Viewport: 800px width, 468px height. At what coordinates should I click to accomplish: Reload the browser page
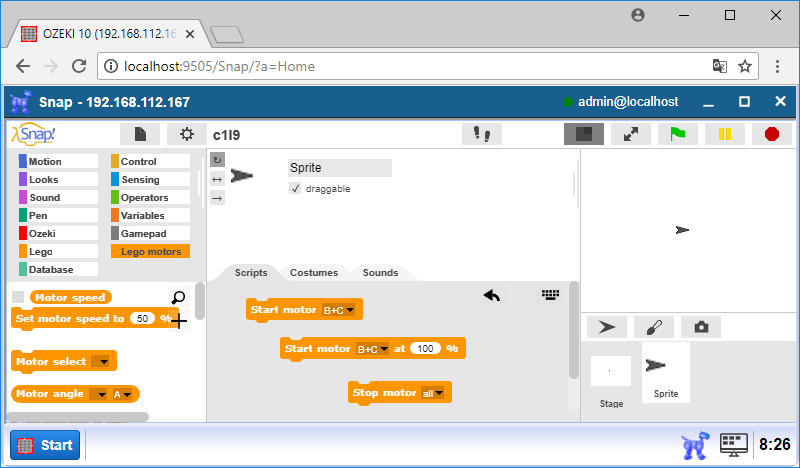[79, 66]
